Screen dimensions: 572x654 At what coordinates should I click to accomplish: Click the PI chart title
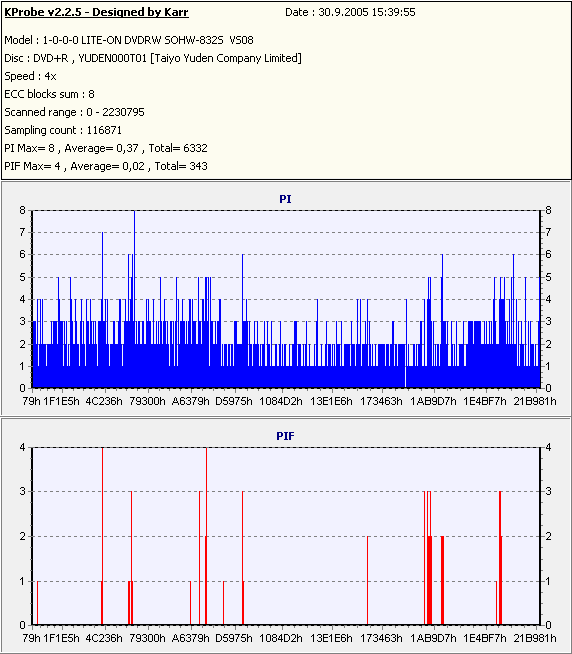[285, 199]
